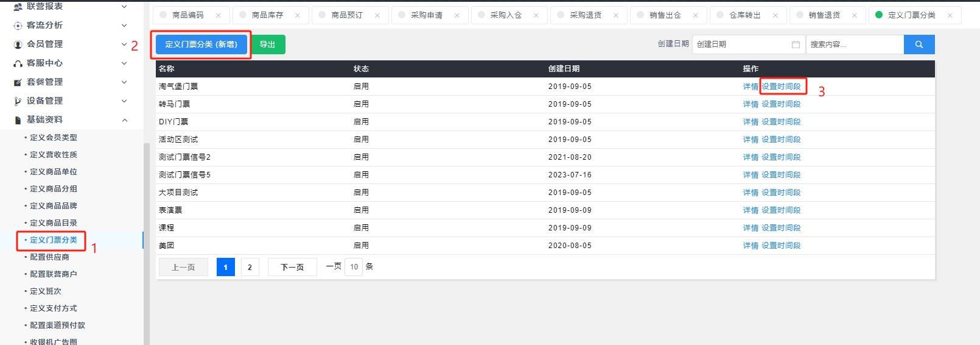This screenshot has height=345, width=980.
Task: Open 详情 for 活动区测试
Action: click(x=751, y=140)
